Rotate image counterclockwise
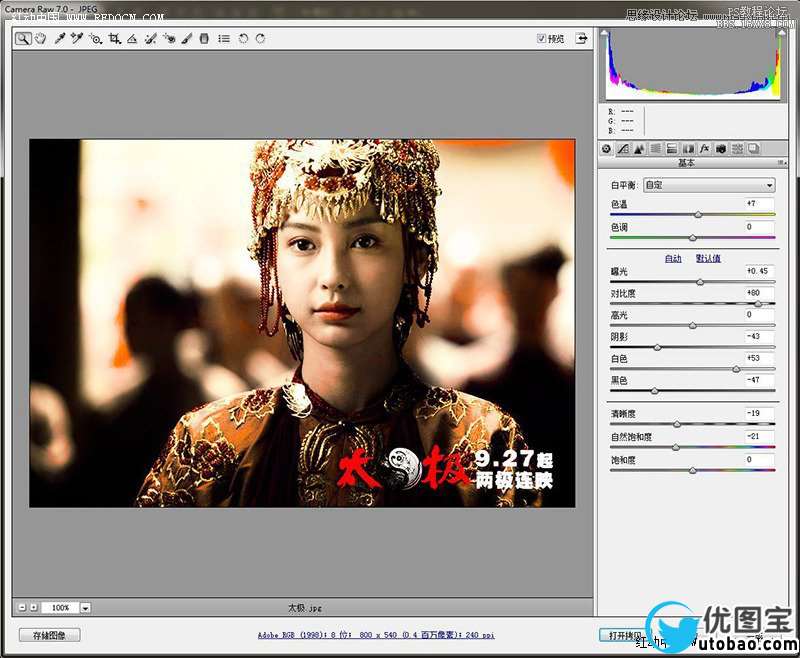This screenshot has width=800, height=658. [x=243, y=38]
